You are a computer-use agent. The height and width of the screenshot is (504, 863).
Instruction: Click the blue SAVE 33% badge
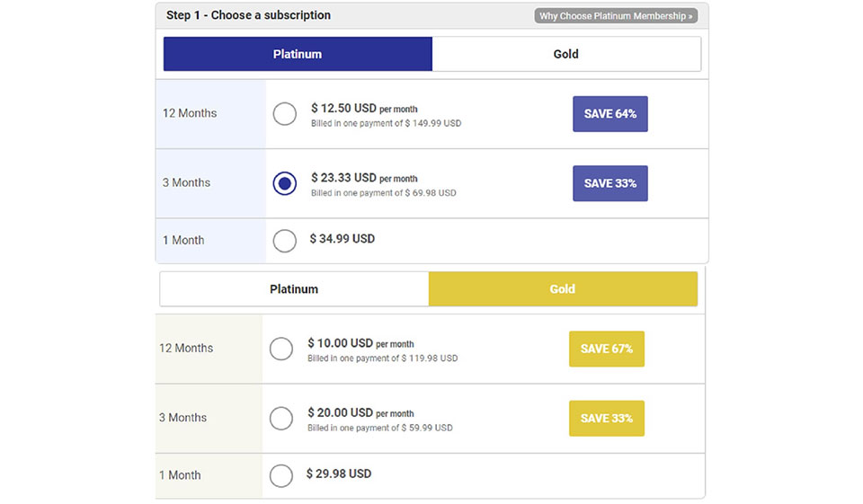point(610,183)
